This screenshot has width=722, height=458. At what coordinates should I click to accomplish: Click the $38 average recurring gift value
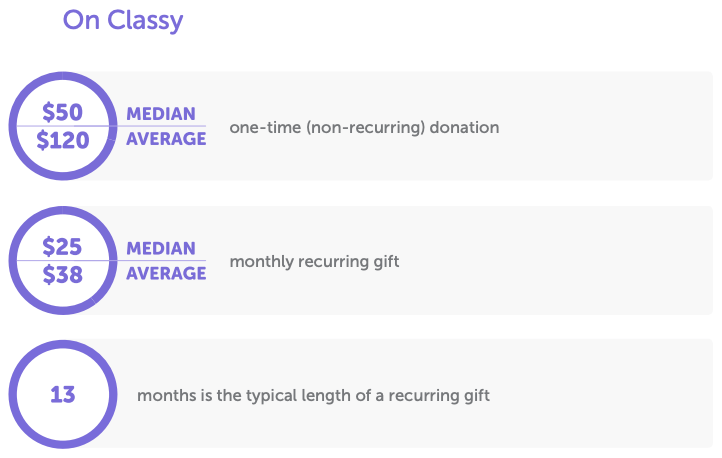point(62,274)
